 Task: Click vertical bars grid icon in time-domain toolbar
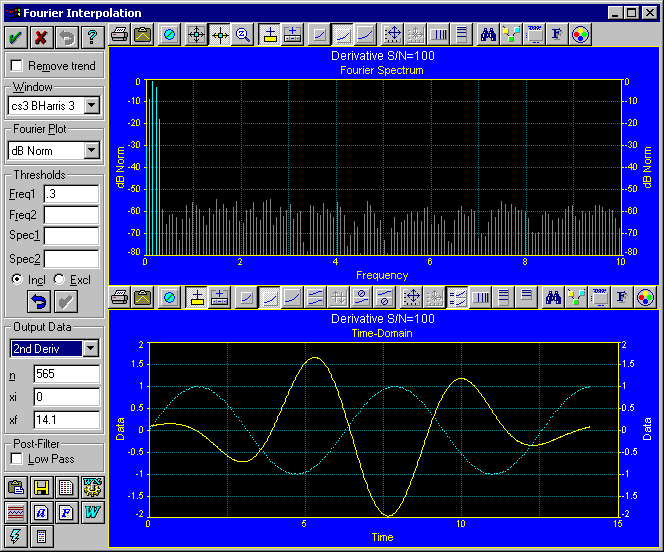click(480, 298)
